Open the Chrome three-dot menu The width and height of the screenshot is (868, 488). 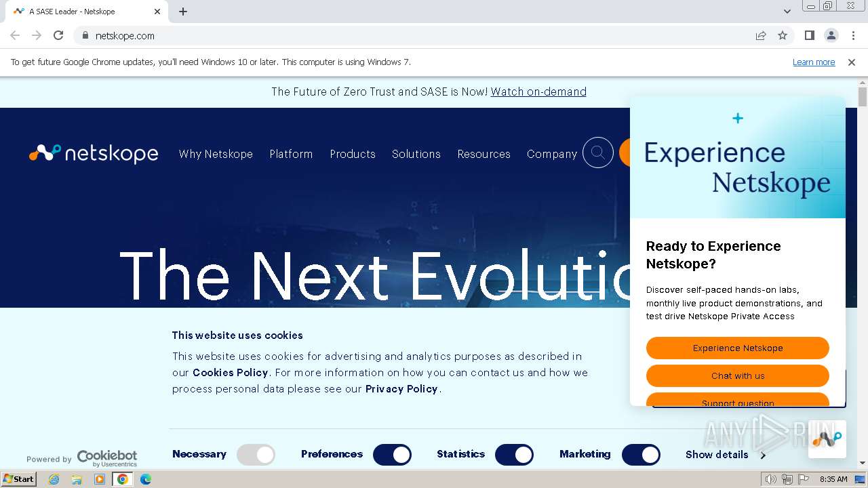click(x=853, y=35)
